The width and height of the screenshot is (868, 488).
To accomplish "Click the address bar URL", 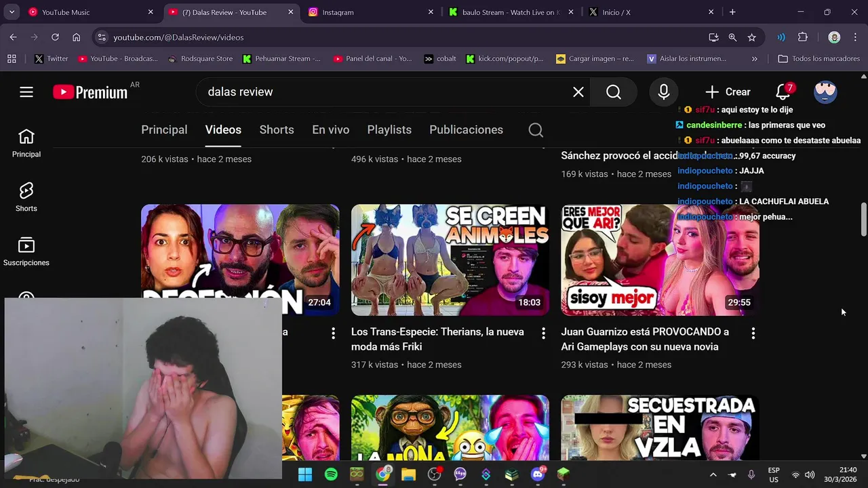I will click(178, 37).
